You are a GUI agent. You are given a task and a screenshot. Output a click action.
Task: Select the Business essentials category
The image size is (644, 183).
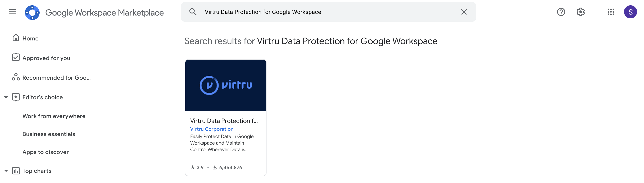[49, 134]
